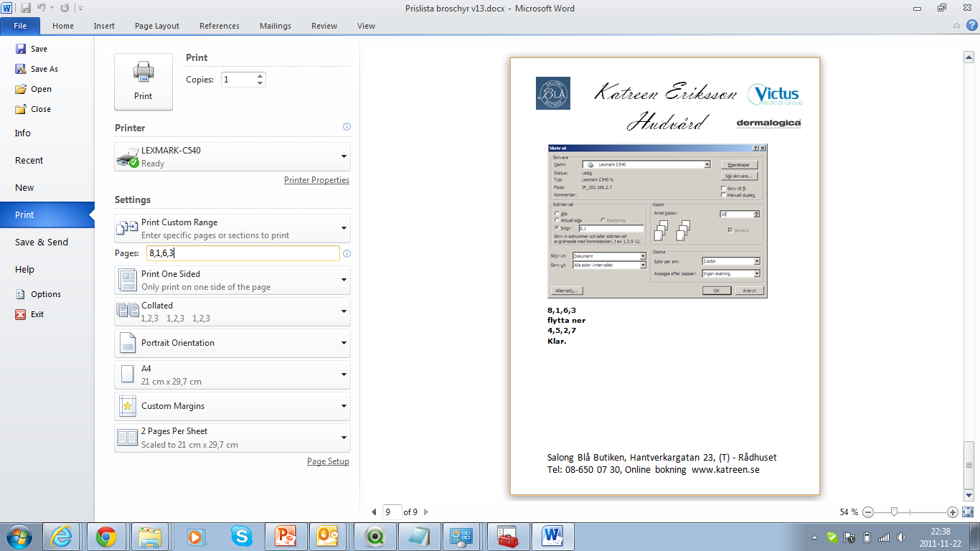The width and height of the screenshot is (980, 551).
Task: Open Outlook from the taskbar
Action: point(328,537)
